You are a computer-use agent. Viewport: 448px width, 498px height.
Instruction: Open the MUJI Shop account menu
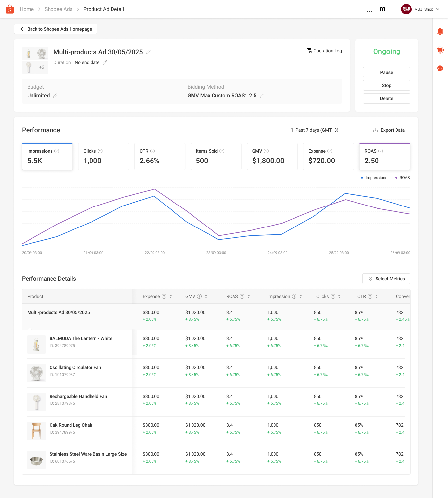[420, 9]
